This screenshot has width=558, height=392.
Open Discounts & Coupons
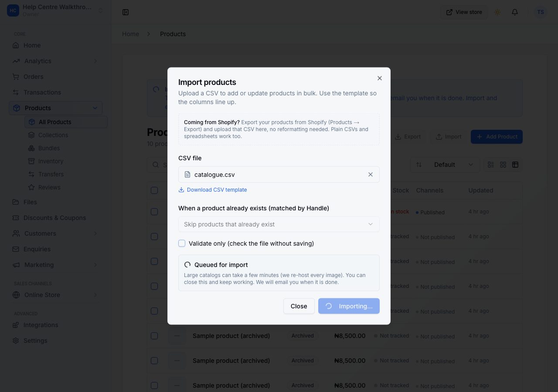(55, 218)
